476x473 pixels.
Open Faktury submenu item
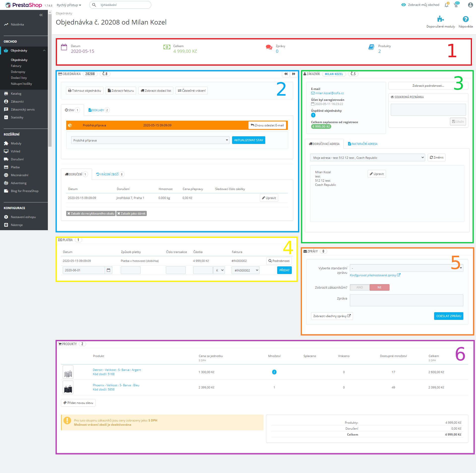point(16,66)
